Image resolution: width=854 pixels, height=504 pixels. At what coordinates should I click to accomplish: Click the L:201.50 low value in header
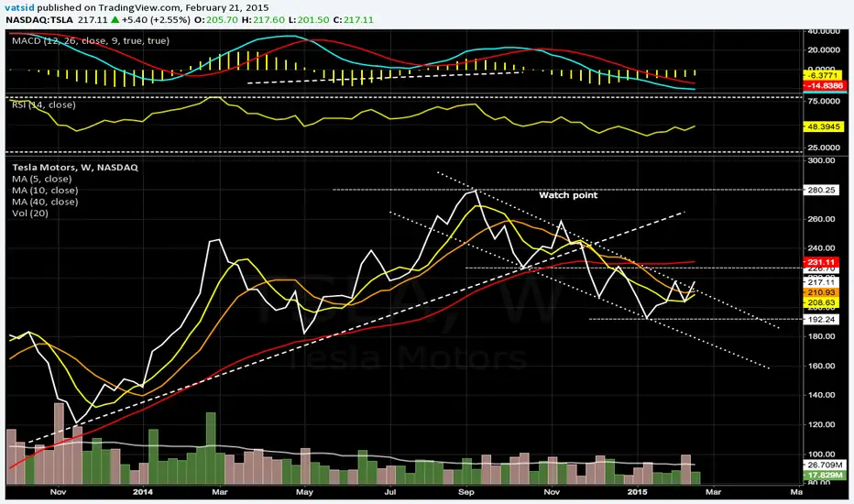click(x=309, y=19)
